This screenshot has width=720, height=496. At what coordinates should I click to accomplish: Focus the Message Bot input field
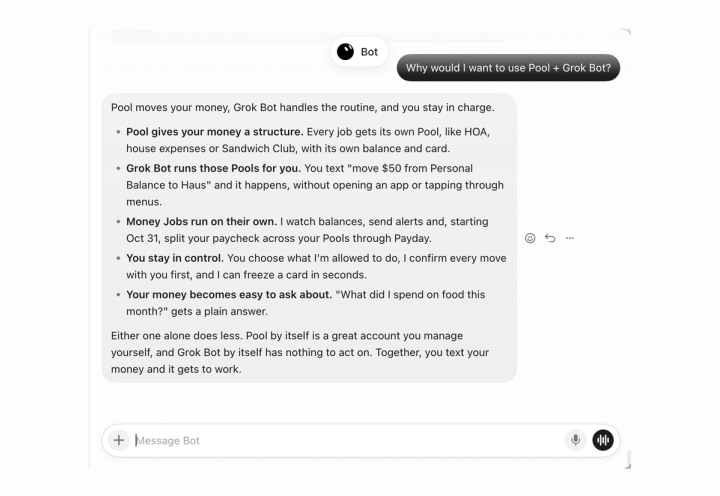tap(347, 440)
